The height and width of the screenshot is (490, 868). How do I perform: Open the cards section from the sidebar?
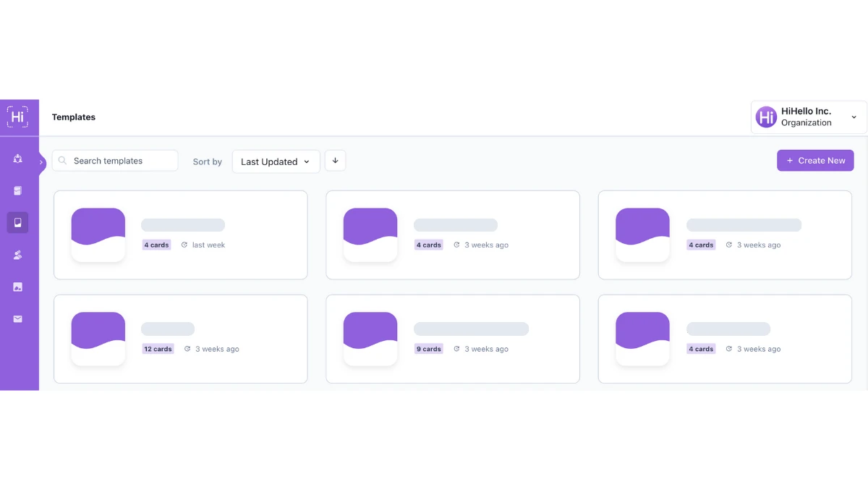pyautogui.click(x=17, y=190)
